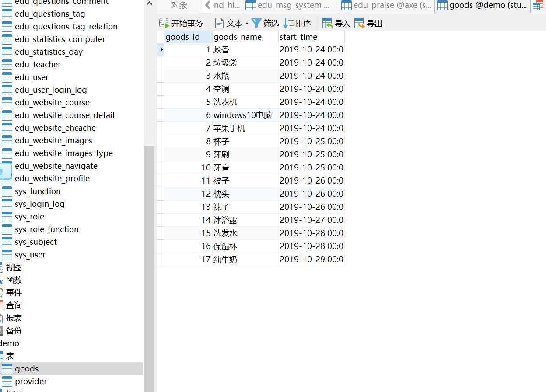Viewport: 546px width, 392px height.
Task: Click the table icon of edu_statistics_computer
Action: click(7, 39)
